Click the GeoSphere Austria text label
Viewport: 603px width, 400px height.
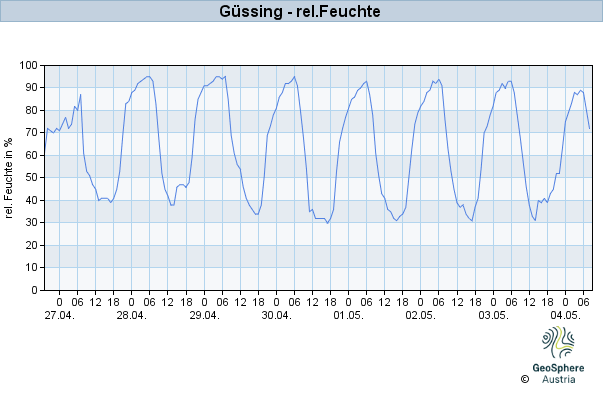(x=558, y=373)
